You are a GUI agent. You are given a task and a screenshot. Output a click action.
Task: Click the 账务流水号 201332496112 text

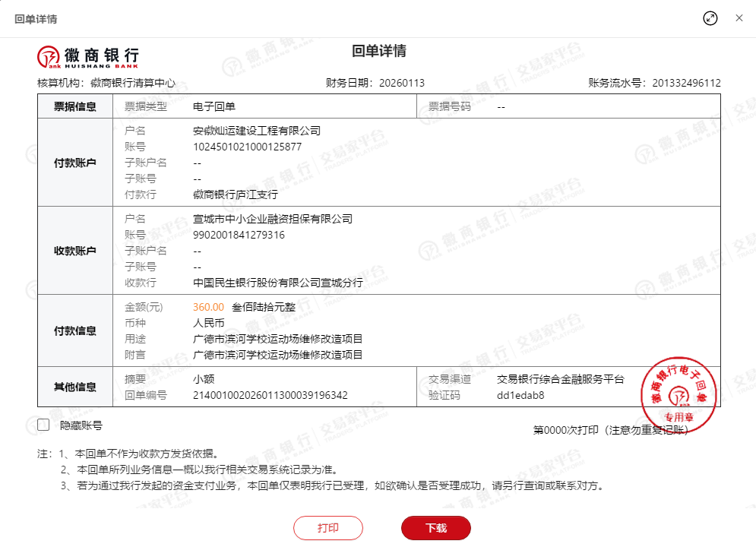(x=654, y=83)
